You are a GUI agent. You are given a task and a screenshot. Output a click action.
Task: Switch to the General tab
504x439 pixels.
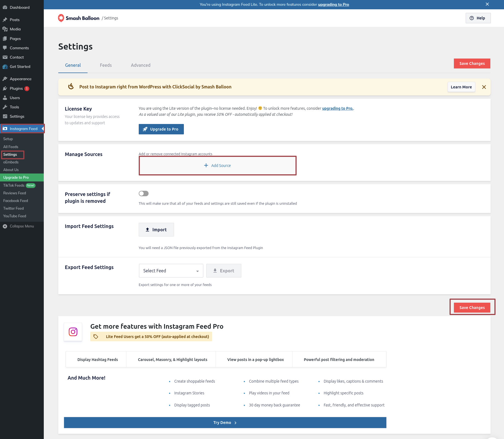coord(73,65)
